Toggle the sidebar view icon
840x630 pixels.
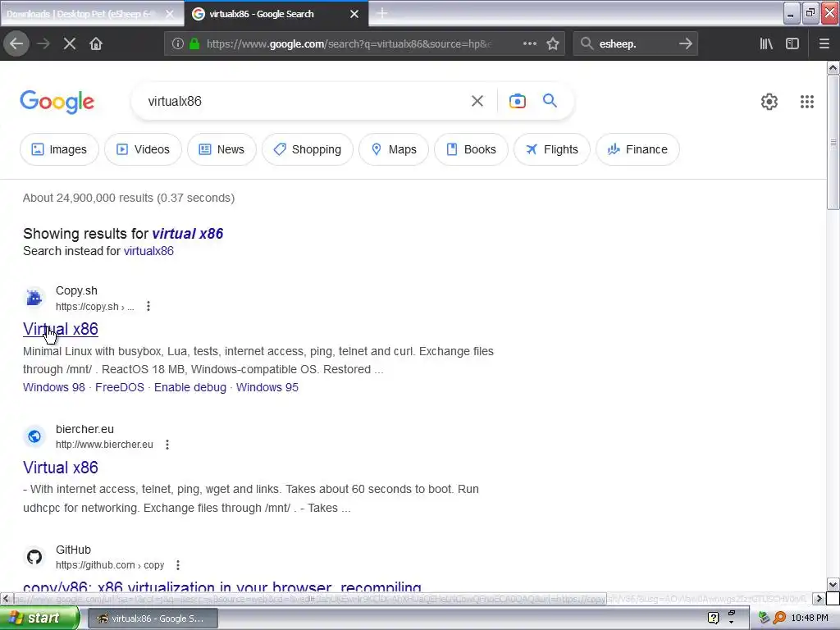click(792, 44)
